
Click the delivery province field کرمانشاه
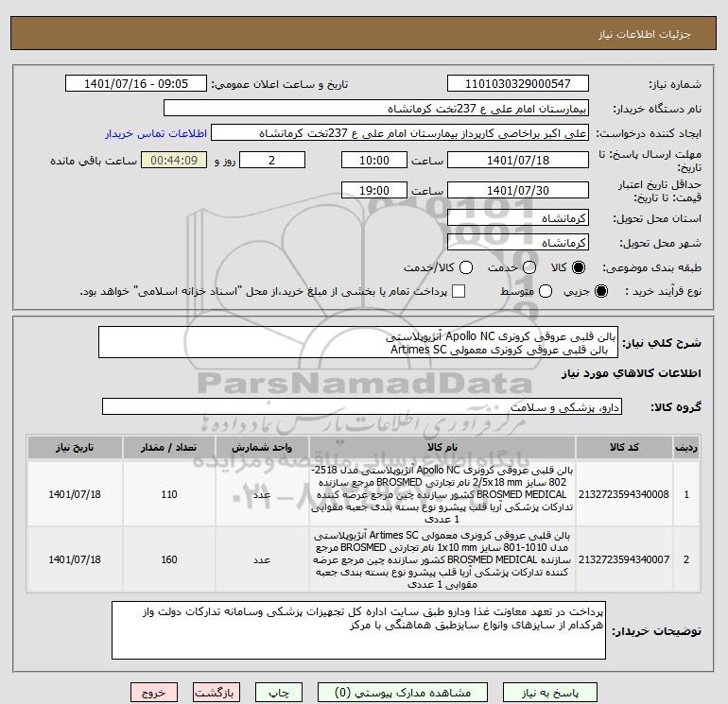pos(518,218)
